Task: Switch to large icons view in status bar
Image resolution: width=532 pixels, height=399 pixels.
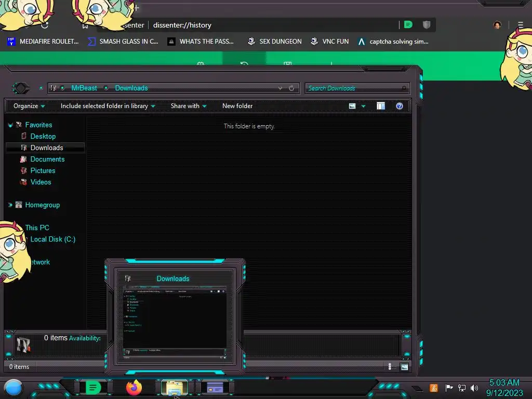Action: [404, 367]
